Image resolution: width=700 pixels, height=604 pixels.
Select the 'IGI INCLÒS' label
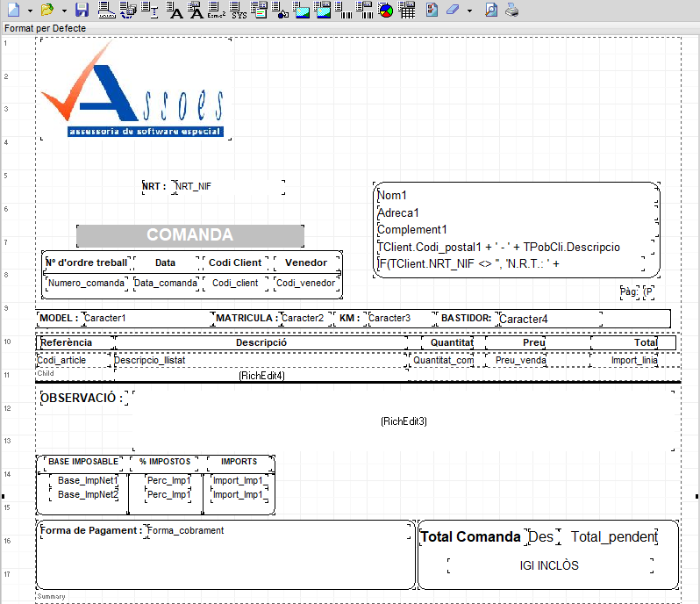(x=549, y=565)
